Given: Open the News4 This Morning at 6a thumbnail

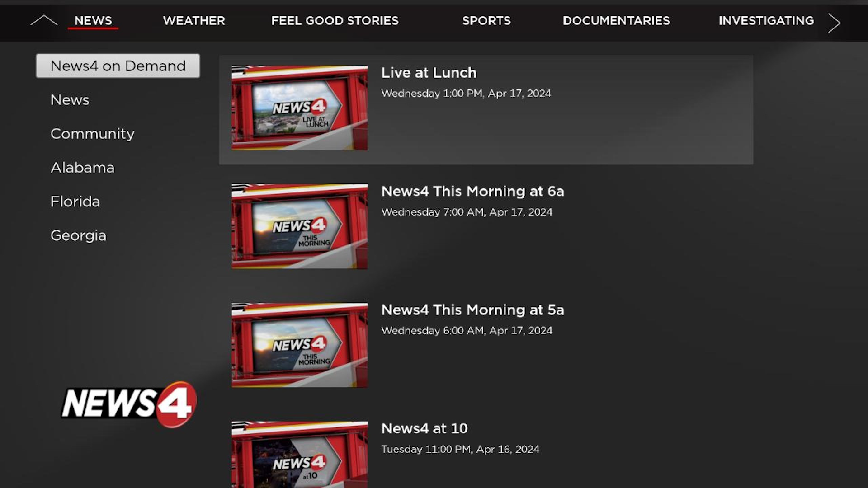Looking at the screenshot, I should click(300, 226).
